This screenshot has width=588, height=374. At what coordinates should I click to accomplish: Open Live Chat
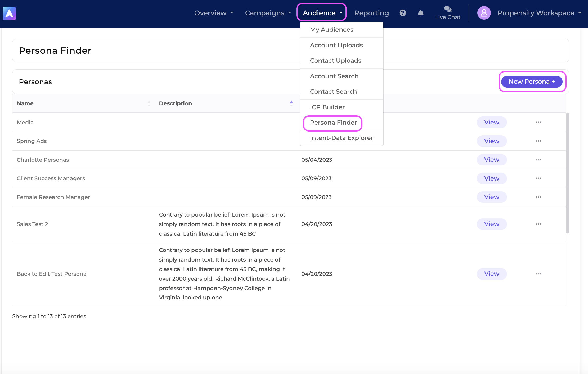[x=448, y=13]
